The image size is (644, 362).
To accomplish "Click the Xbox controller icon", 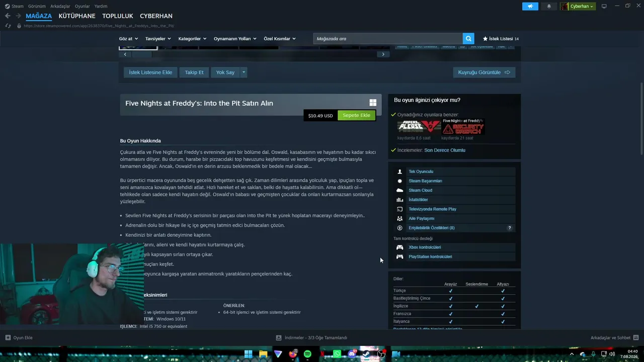I will point(399,247).
